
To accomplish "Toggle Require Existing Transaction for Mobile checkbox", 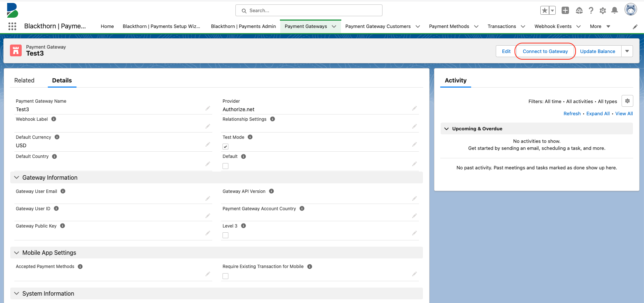I will [225, 276].
